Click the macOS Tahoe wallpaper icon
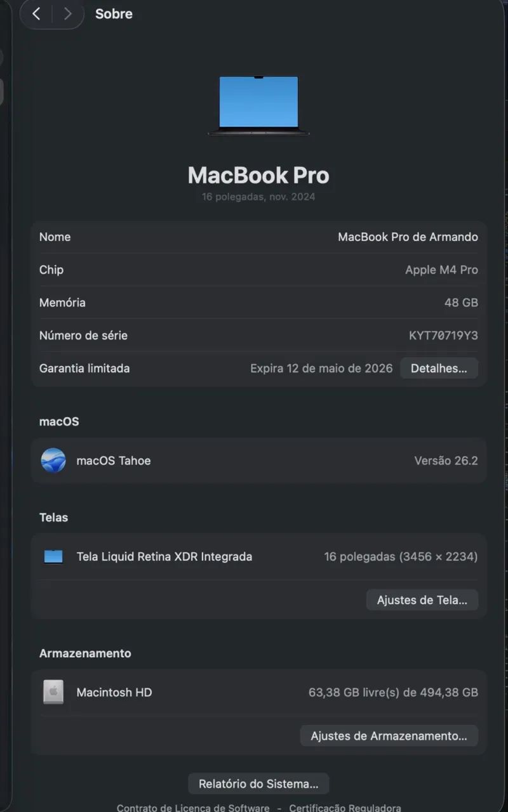The width and height of the screenshot is (508, 812). [x=53, y=460]
